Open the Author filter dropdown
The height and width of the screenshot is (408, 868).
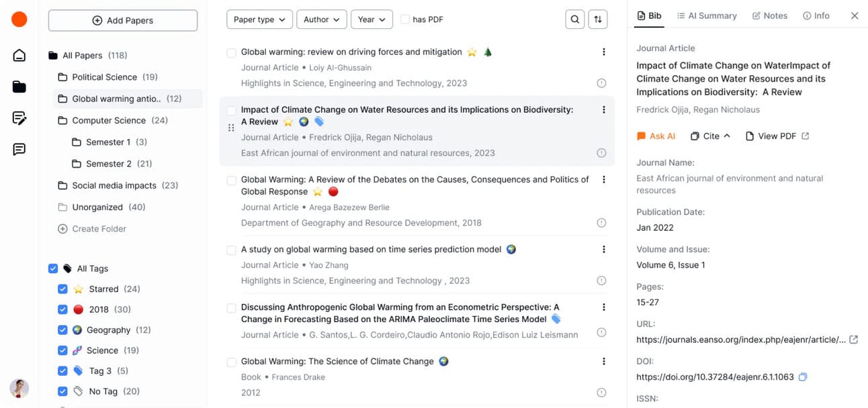[x=322, y=19]
